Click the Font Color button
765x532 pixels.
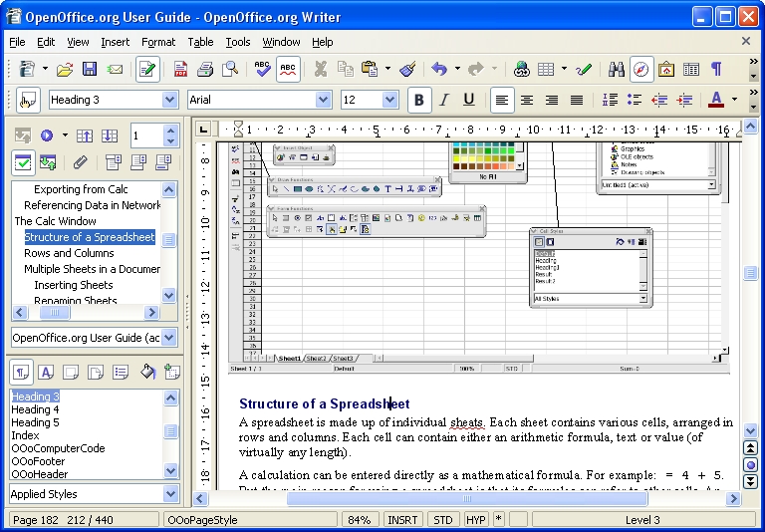coord(714,100)
